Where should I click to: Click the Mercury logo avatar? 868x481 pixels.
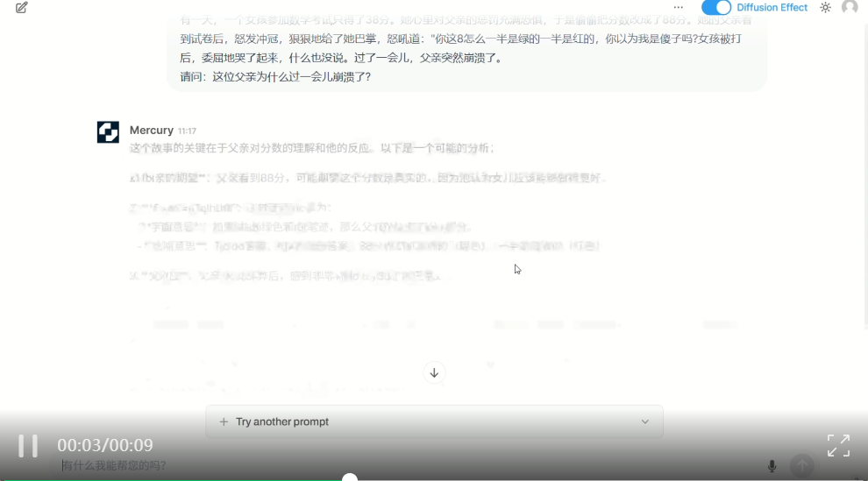[x=108, y=132]
